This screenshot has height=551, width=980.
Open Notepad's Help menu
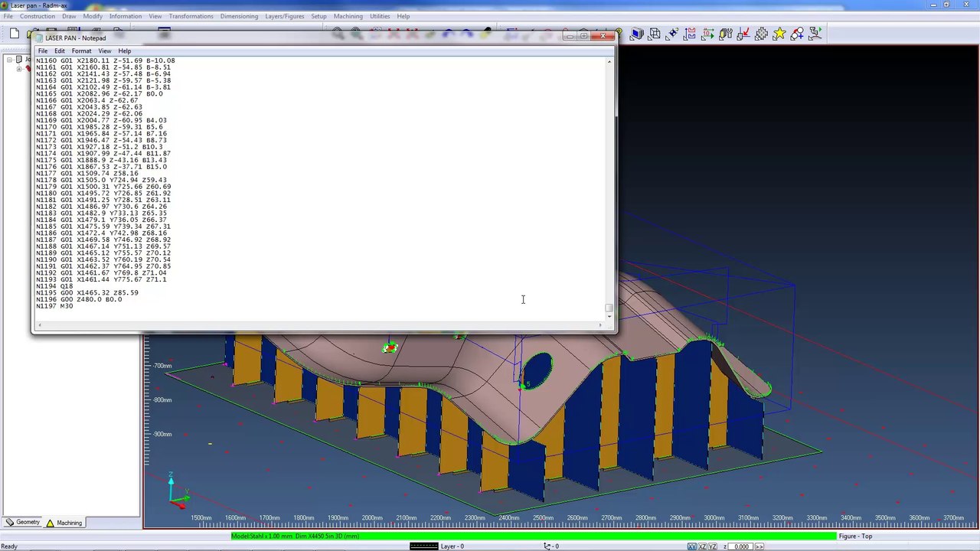coord(125,51)
